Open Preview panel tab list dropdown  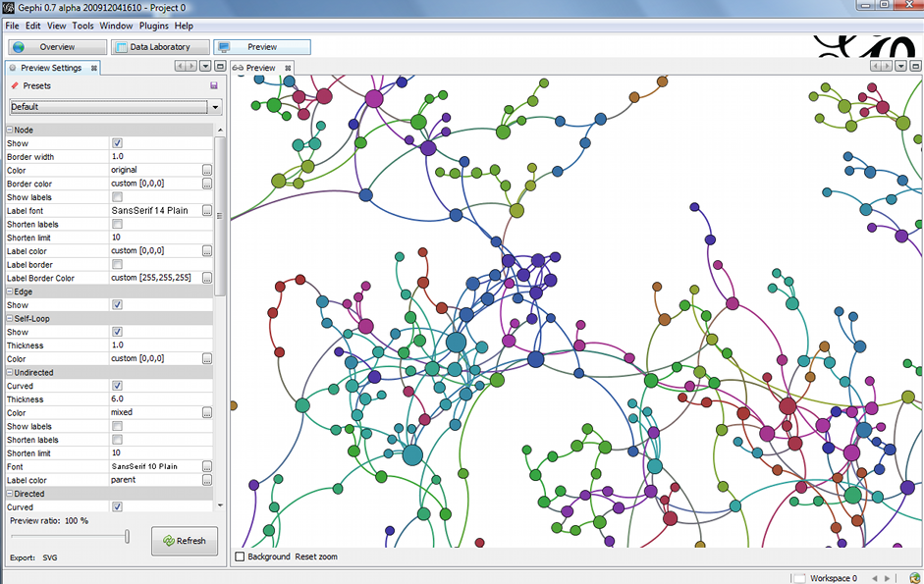(x=901, y=67)
